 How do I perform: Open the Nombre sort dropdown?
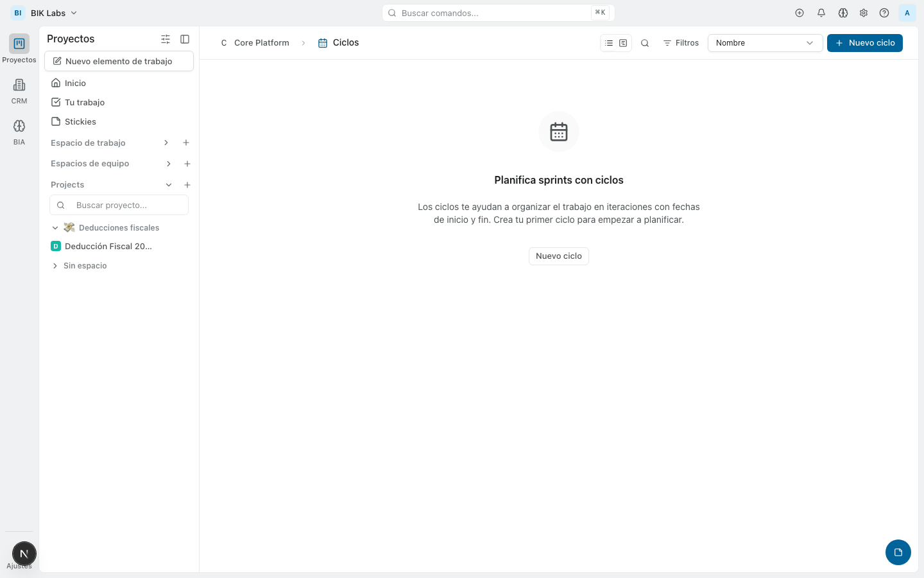coord(764,43)
